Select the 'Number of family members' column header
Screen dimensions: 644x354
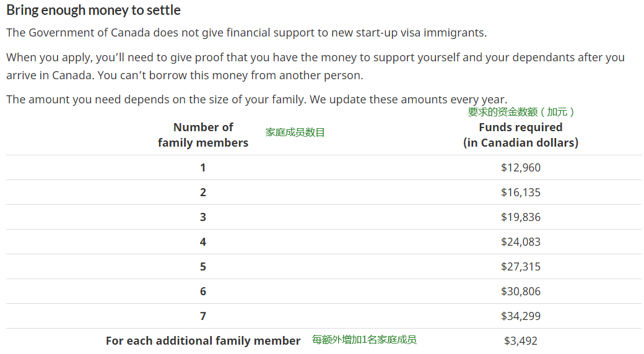203,135
